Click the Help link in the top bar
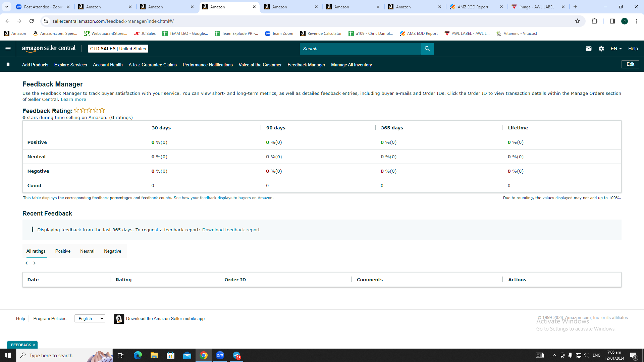644x362 pixels. click(633, 49)
